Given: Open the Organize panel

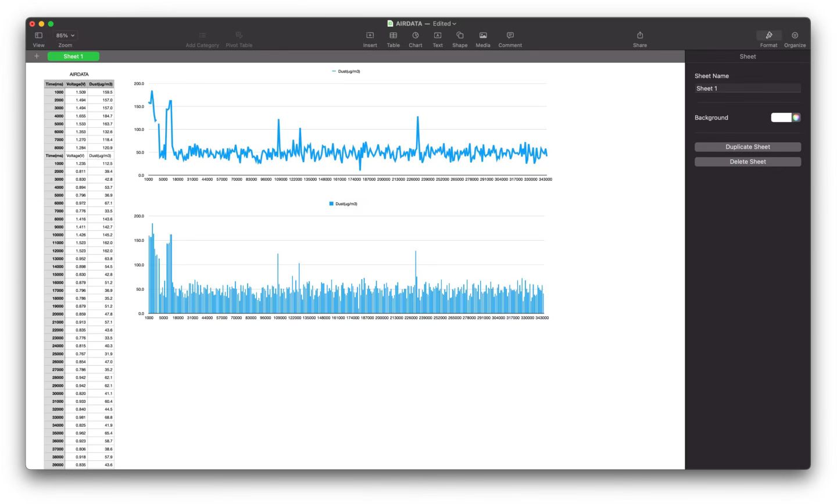Looking at the screenshot, I should [795, 35].
